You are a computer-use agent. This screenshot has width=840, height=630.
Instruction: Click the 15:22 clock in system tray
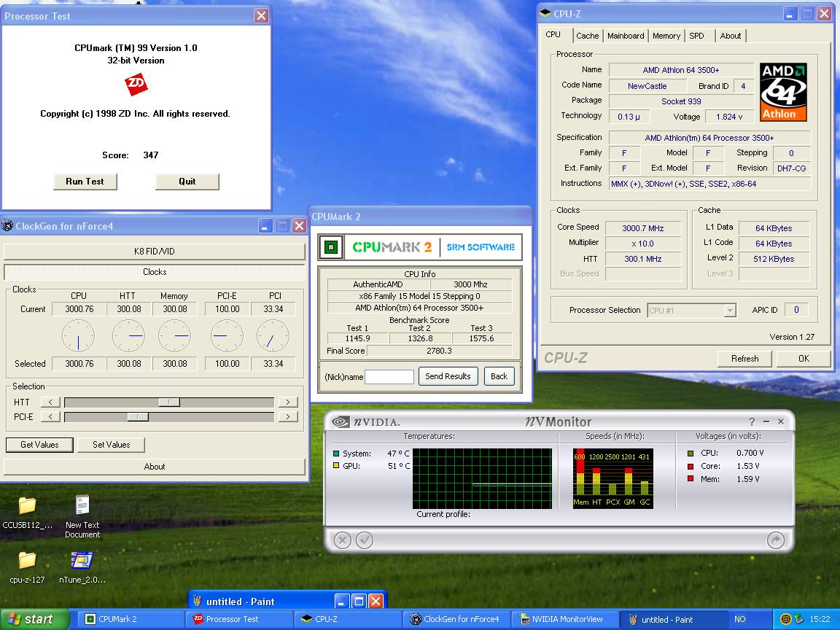820,619
